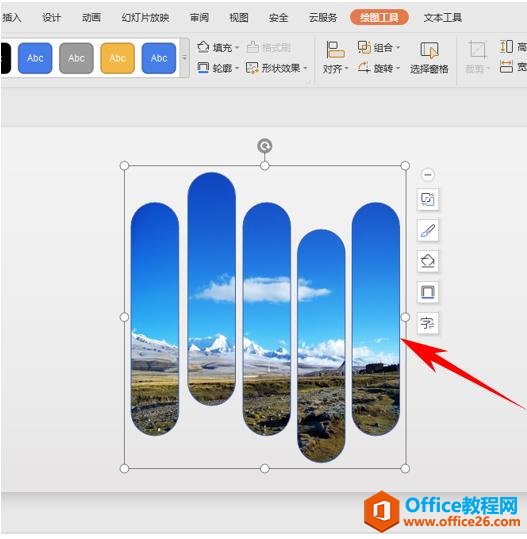Click the width icon in ribbon
This screenshot has width=527, height=539.
pyautogui.click(x=506, y=67)
